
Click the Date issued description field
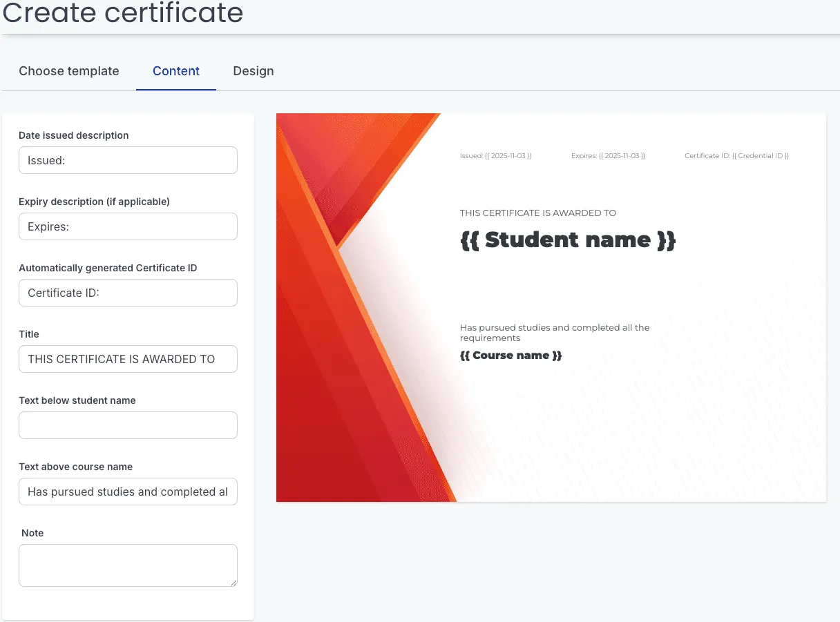[128, 160]
